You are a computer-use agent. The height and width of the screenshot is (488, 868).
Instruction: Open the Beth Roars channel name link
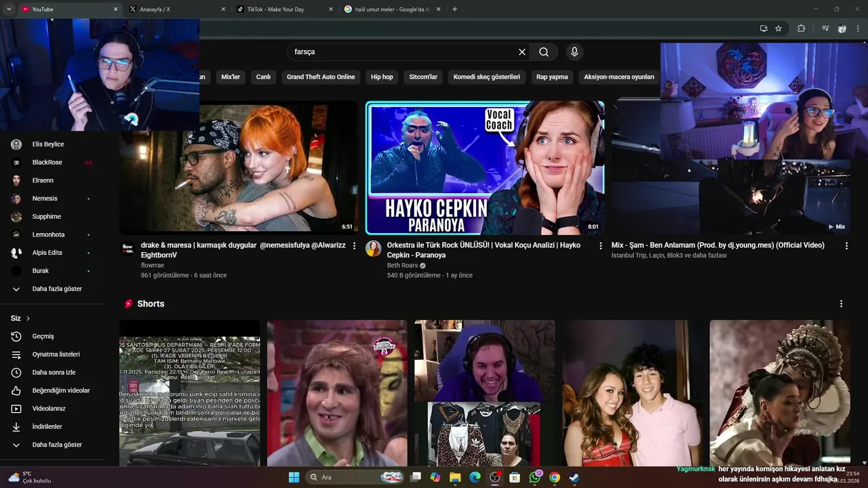coord(402,266)
